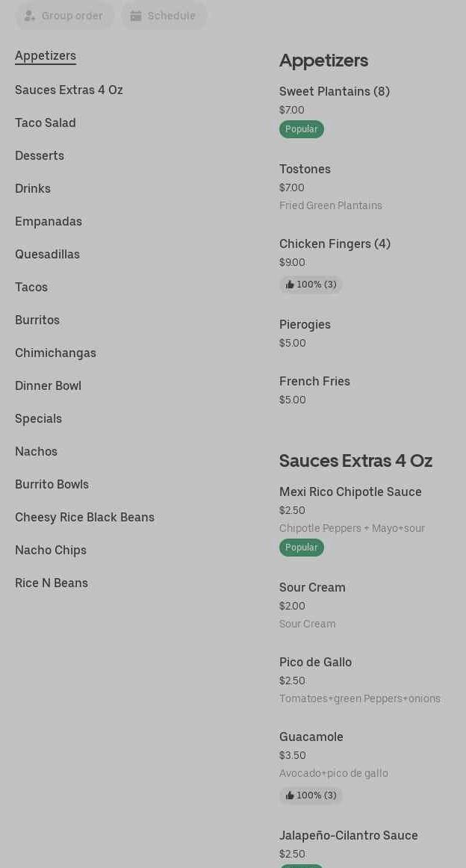Image resolution: width=466 pixels, height=868 pixels.
Task: Click thumbs-up rating on Guacamole
Action: 311,796
